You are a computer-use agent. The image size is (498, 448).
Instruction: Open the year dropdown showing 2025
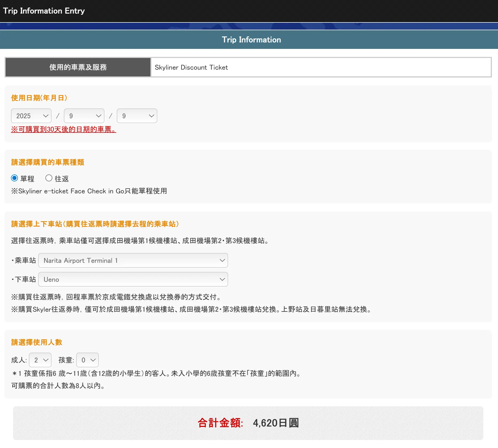point(31,116)
